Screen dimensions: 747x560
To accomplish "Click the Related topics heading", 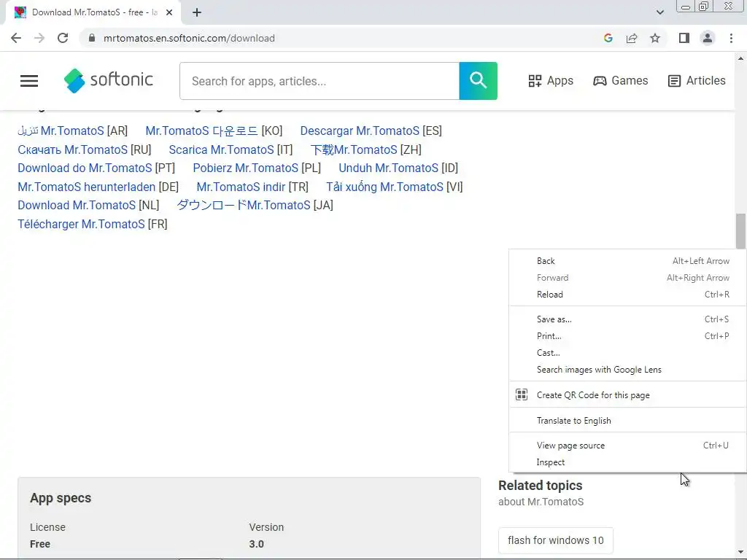I will click(x=541, y=486).
